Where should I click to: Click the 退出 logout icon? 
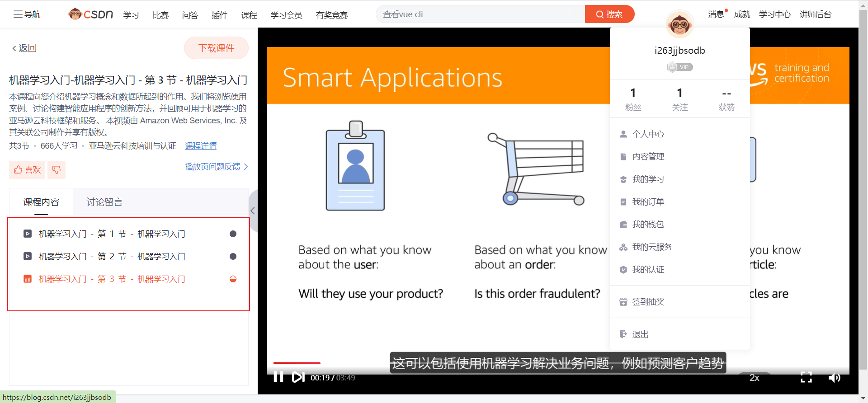pyautogui.click(x=623, y=334)
